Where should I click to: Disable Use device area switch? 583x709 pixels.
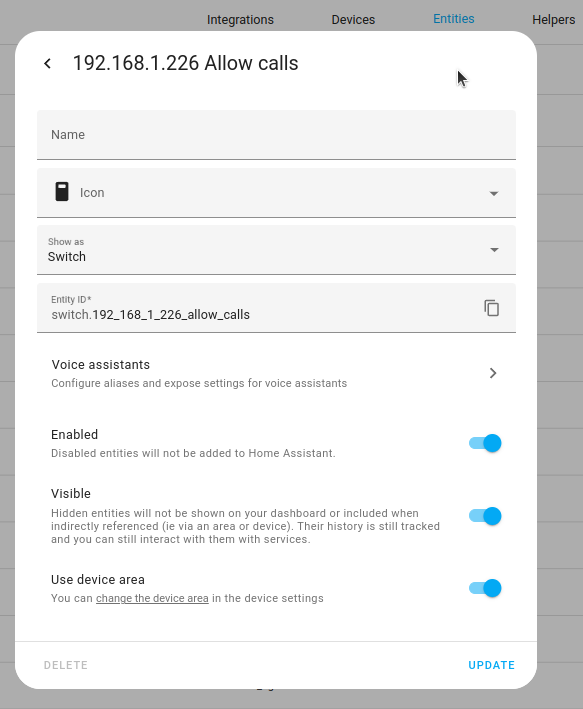coord(485,588)
